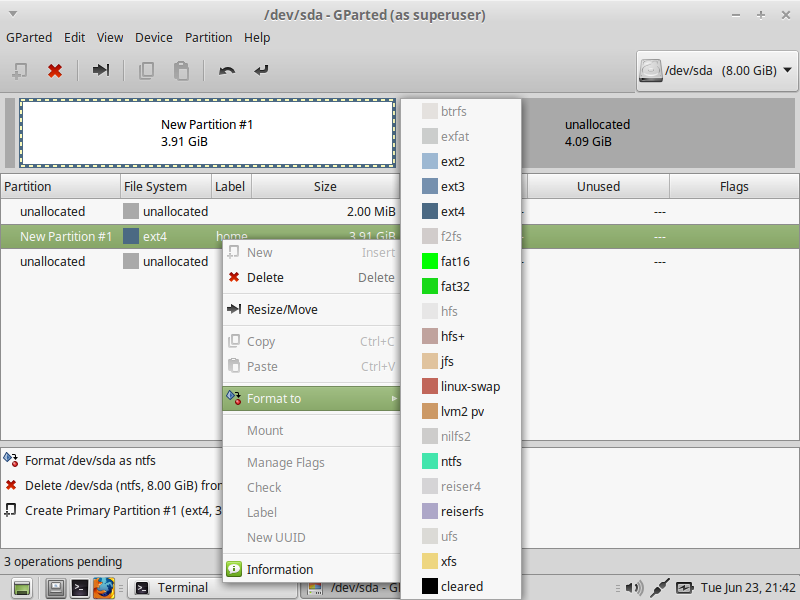The width and height of the screenshot is (800, 600).
Task: Click the red Delete icon in the toolbar
Action: coord(55,70)
